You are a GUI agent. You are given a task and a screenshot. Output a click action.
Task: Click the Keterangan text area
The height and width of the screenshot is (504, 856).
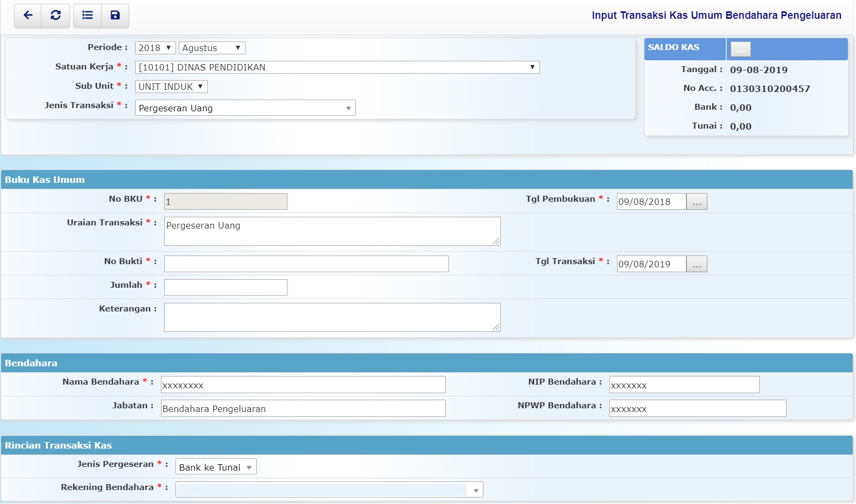pos(332,317)
